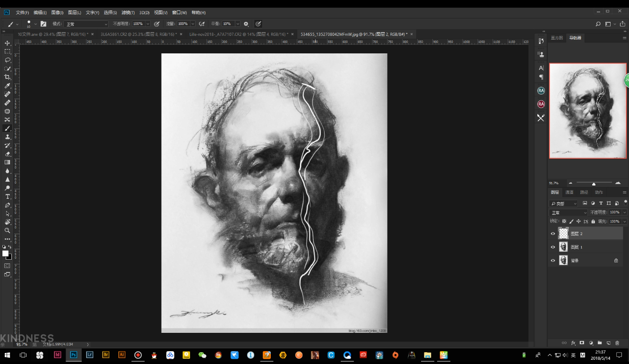Open the 文件(F) menu
Screen dimensions: 629x364
22,12
